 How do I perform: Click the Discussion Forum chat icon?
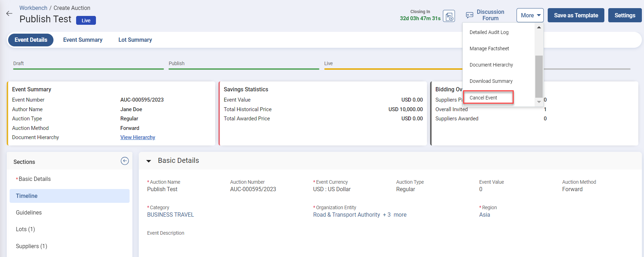pos(469,15)
